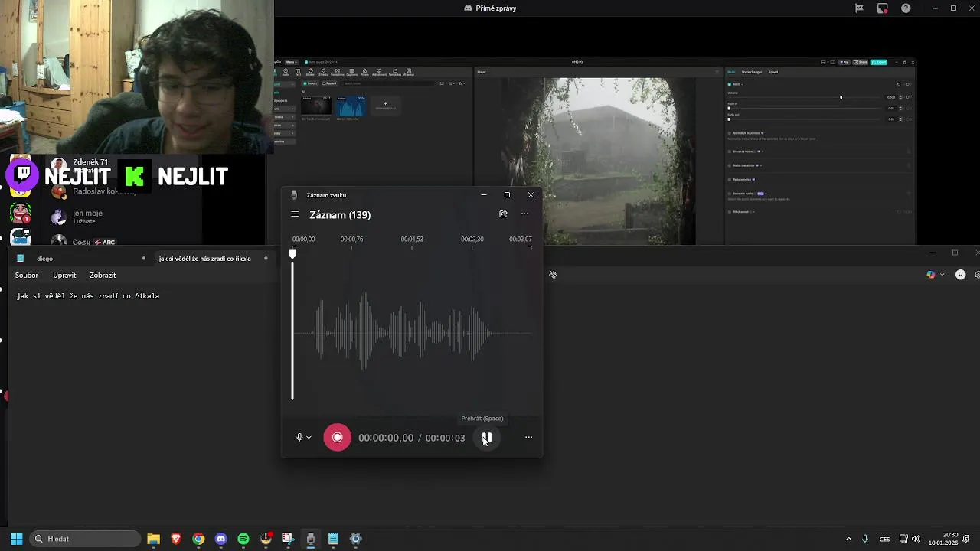Open the sort dropdown in the CapCut media panel

[x=451, y=83]
